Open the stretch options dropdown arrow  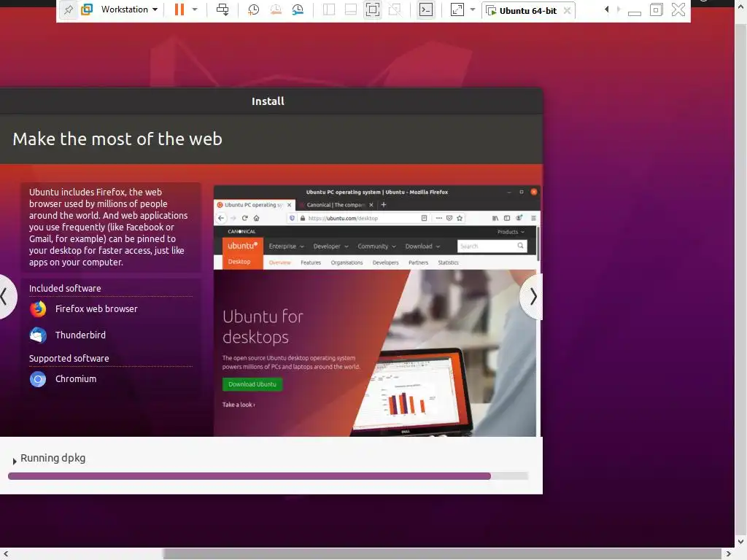473,9
